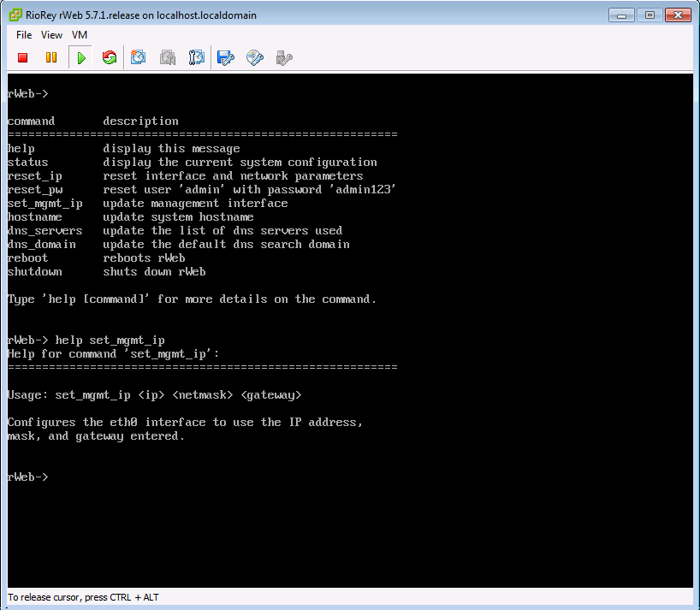Image resolution: width=700 pixels, height=610 pixels.
Task: Connect a CD/DVD device with the disc icon
Action: [255, 57]
